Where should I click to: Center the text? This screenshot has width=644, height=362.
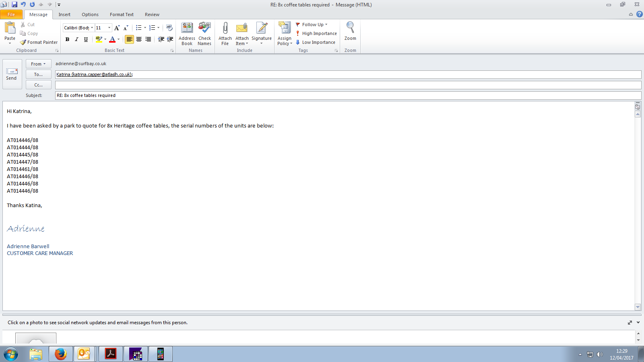click(x=139, y=39)
